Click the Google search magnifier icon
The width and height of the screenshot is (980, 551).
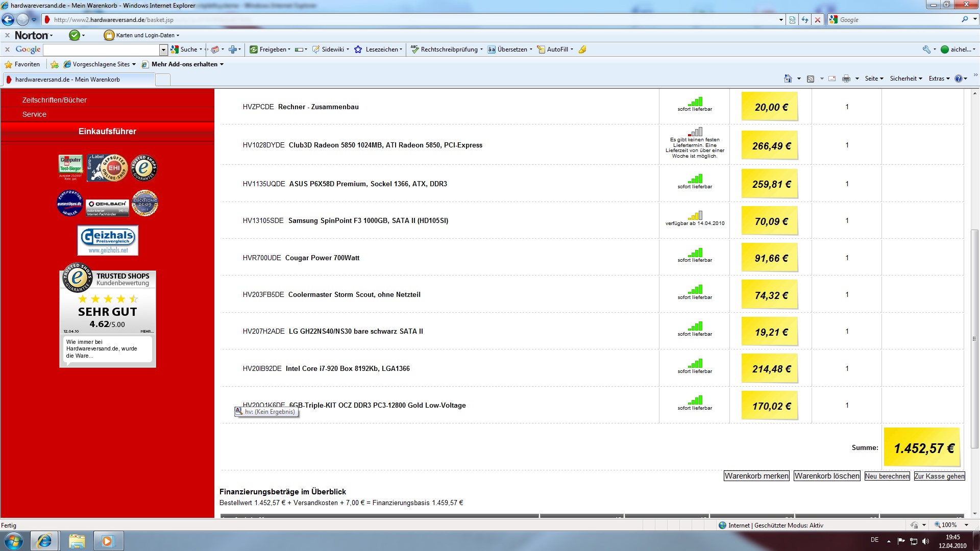point(965,19)
